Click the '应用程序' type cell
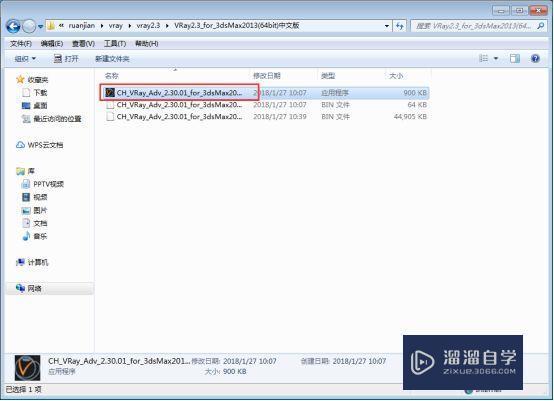The width and height of the screenshot is (554, 401). 334,93
